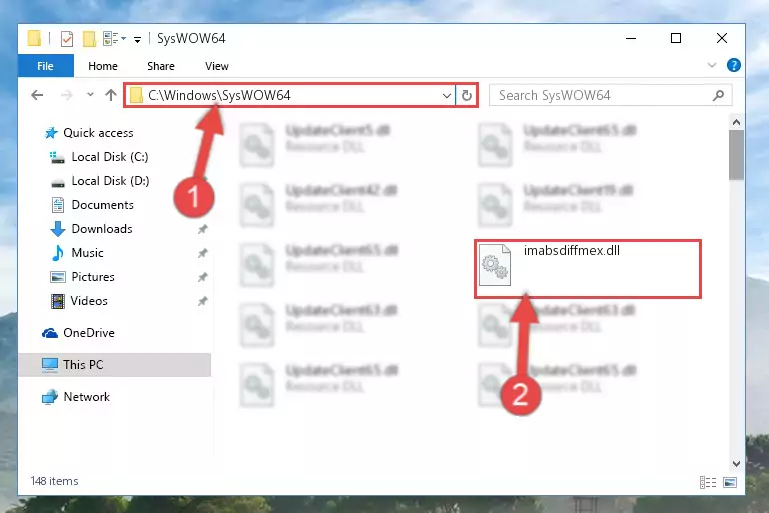
Task: Open the Recent locations dropdown
Action: pyautogui.click(x=90, y=95)
